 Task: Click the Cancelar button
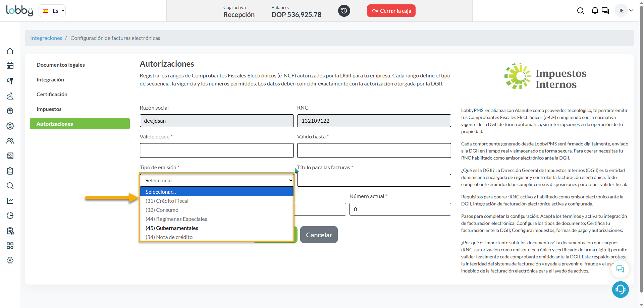pos(319,235)
